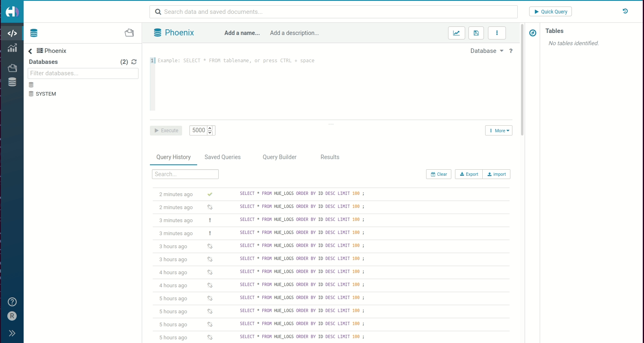Viewport: 644px width, 343px height.
Task: Click Add a description... field
Action: 295,33
